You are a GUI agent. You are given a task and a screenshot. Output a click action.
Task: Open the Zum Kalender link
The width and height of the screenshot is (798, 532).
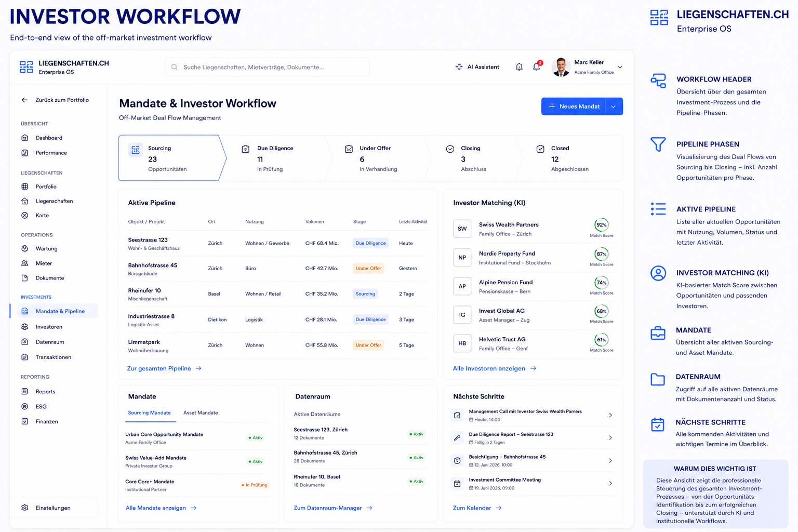coord(477,508)
